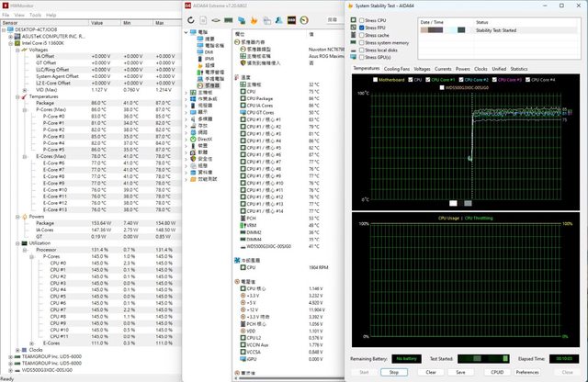
Task: Open the Tools menu in HWMonitor
Action: pos(35,16)
